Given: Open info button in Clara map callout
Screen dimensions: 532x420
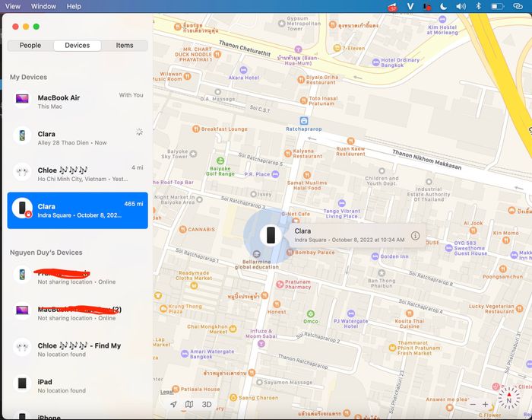Looking at the screenshot, I should tap(415, 235).
